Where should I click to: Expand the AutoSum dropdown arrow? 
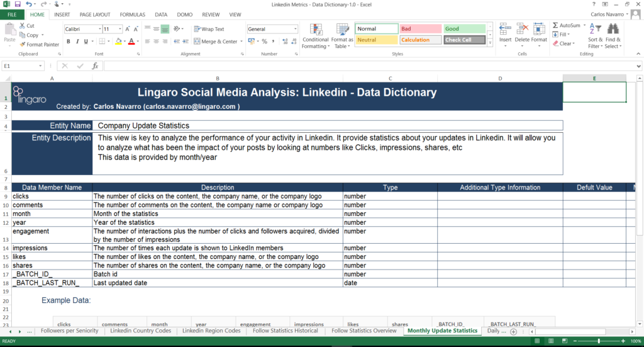pyautogui.click(x=584, y=25)
